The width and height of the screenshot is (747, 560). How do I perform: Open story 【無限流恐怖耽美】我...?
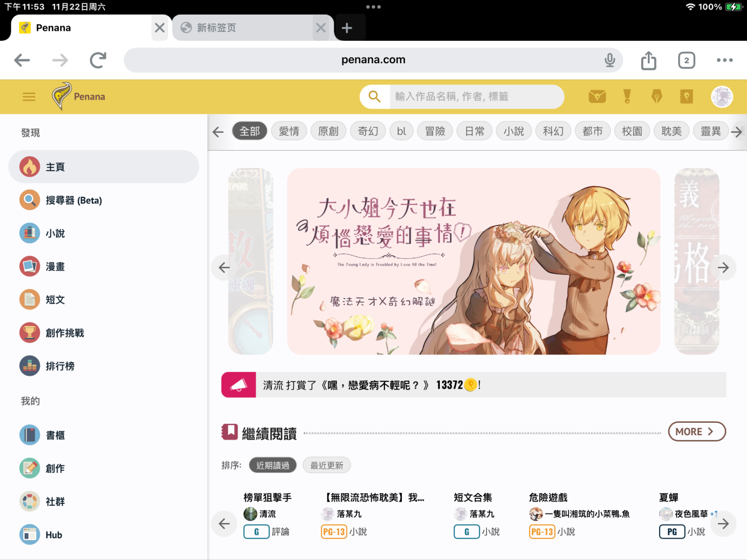point(372,497)
